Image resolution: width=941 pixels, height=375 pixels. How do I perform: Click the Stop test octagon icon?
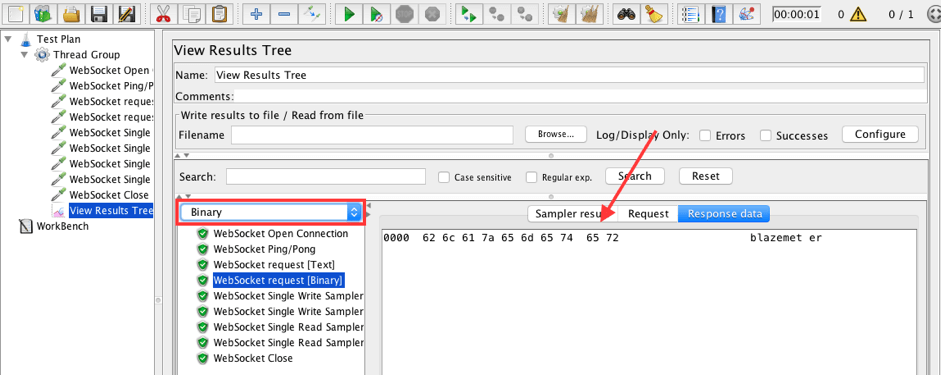(404, 13)
